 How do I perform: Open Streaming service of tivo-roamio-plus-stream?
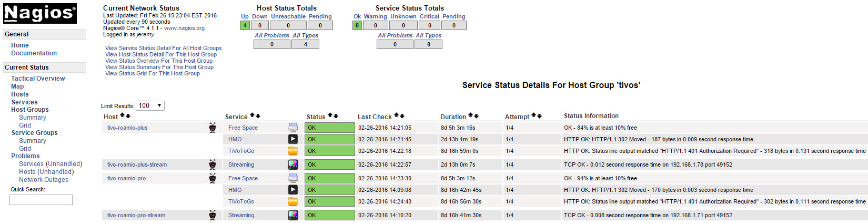tap(241, 164)
